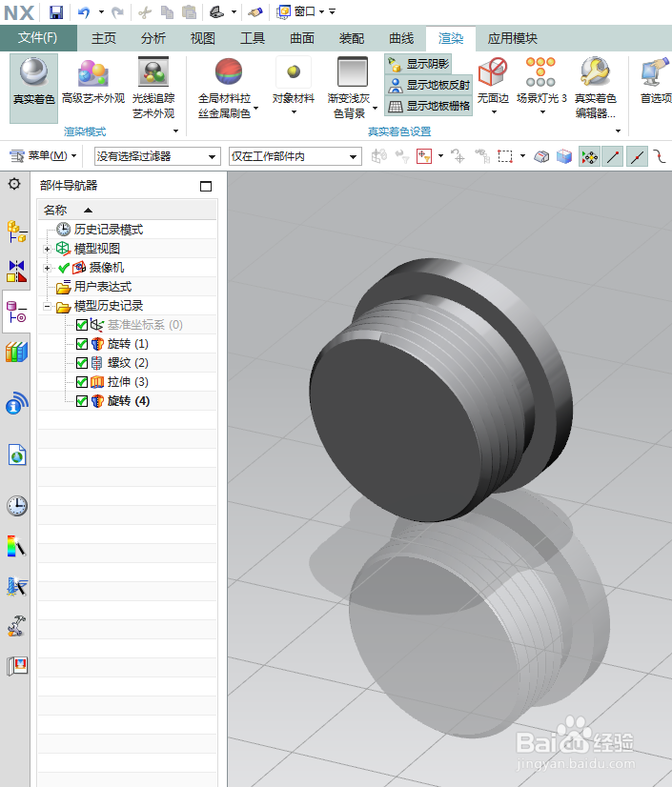Open the Part Navigator sidebar tab
Viewport: 672px width, 787px height.
pos(16,312)
